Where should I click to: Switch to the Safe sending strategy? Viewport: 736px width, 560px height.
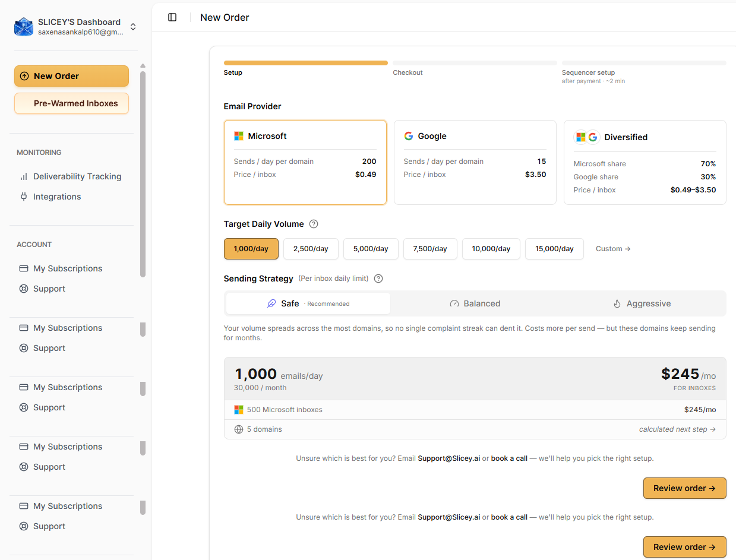308,303
